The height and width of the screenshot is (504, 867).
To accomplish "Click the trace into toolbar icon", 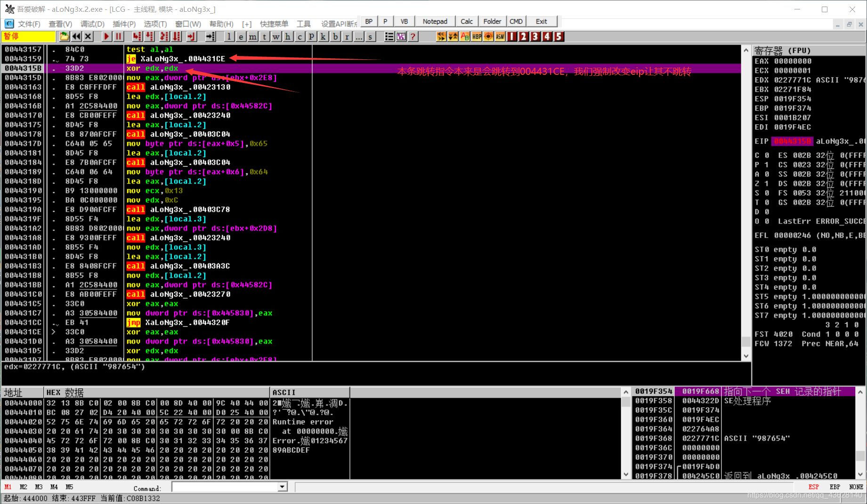I will point(164,36).
